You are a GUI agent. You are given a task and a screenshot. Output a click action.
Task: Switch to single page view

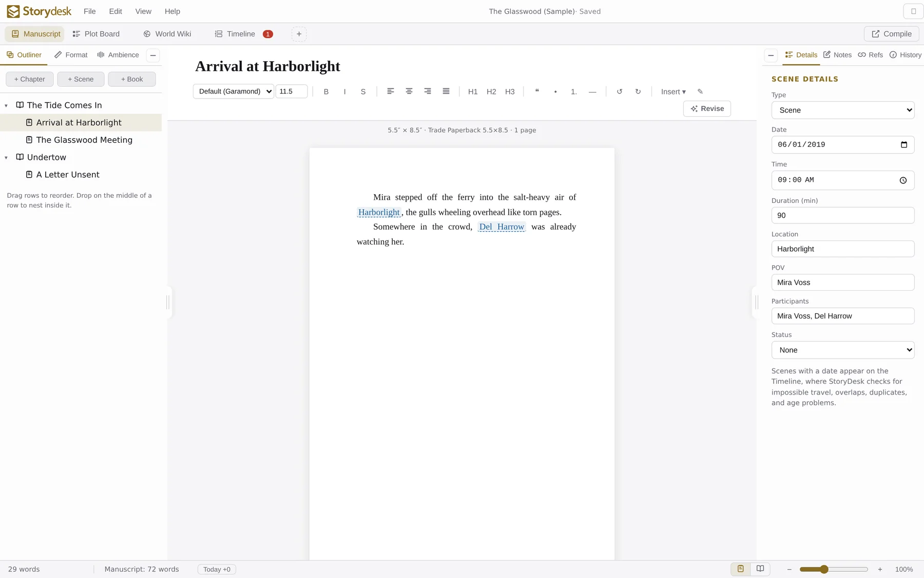[740, 569]
